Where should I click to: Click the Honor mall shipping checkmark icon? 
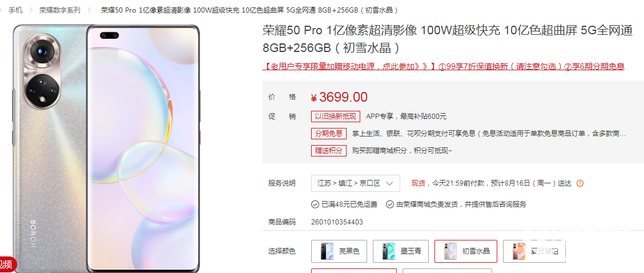tap(390, 204)
